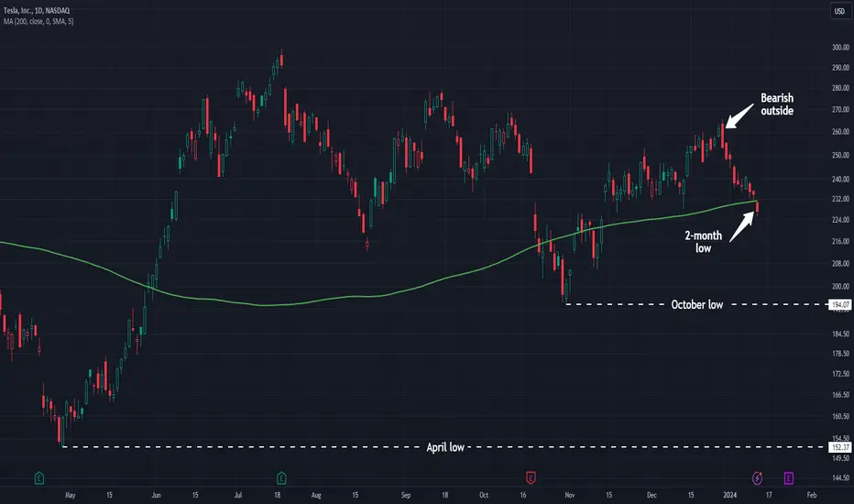Click the Sep date axis label
Image resolution: width=854 pixels, height=504 pixels.
(x=406, y=495)
